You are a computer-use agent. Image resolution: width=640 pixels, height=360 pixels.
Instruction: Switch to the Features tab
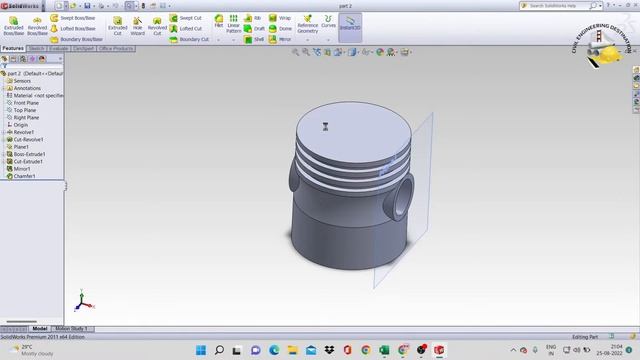pyautogui.click(x=13, y=49)
